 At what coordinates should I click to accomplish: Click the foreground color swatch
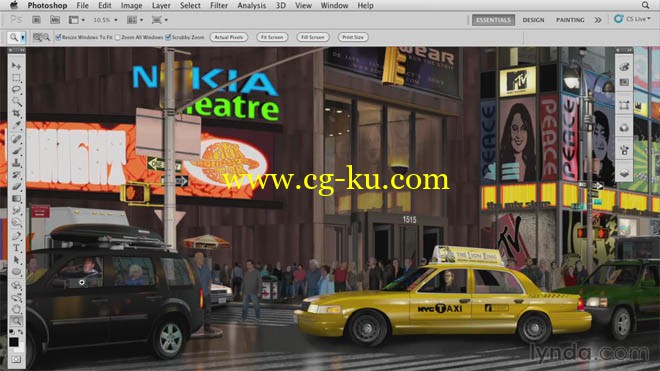point(14,342)
